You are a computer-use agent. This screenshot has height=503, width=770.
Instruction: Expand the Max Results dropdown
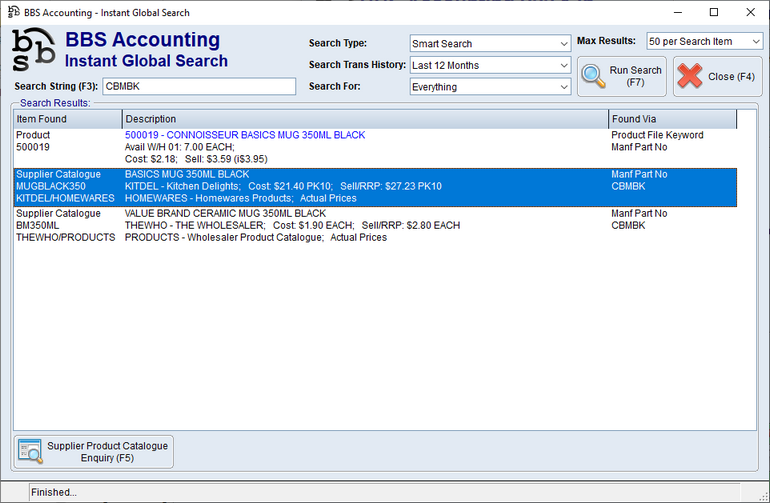[704, 41]
